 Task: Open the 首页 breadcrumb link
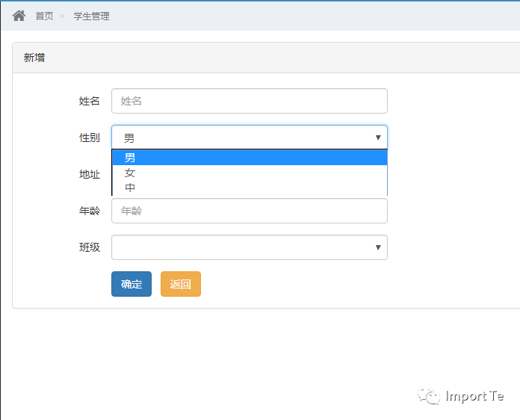coord(44,16)
